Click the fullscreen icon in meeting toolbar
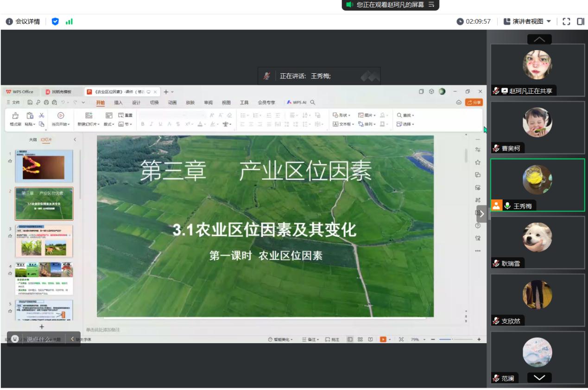This screenshot has width=588, height=390. coord(566,21)
